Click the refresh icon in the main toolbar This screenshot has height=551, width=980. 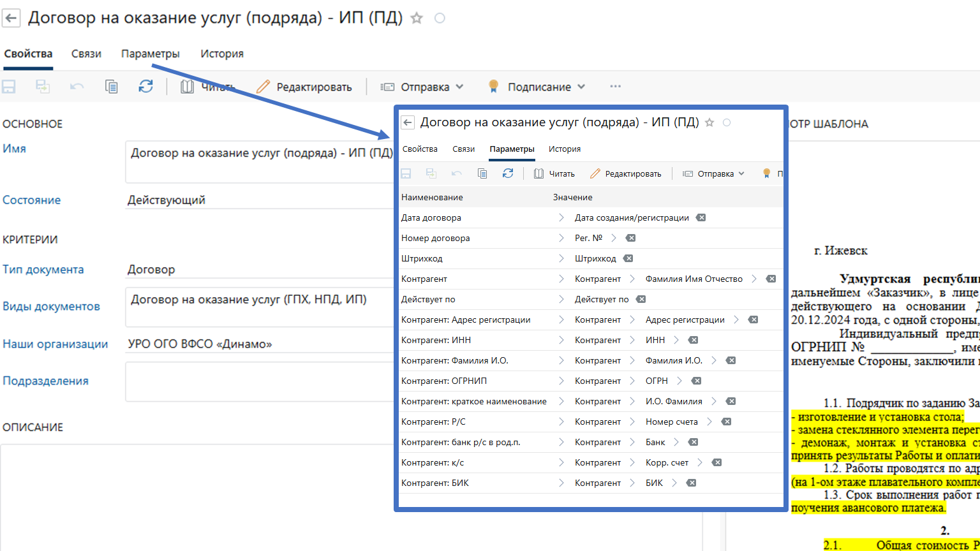(x=146, y=87)
